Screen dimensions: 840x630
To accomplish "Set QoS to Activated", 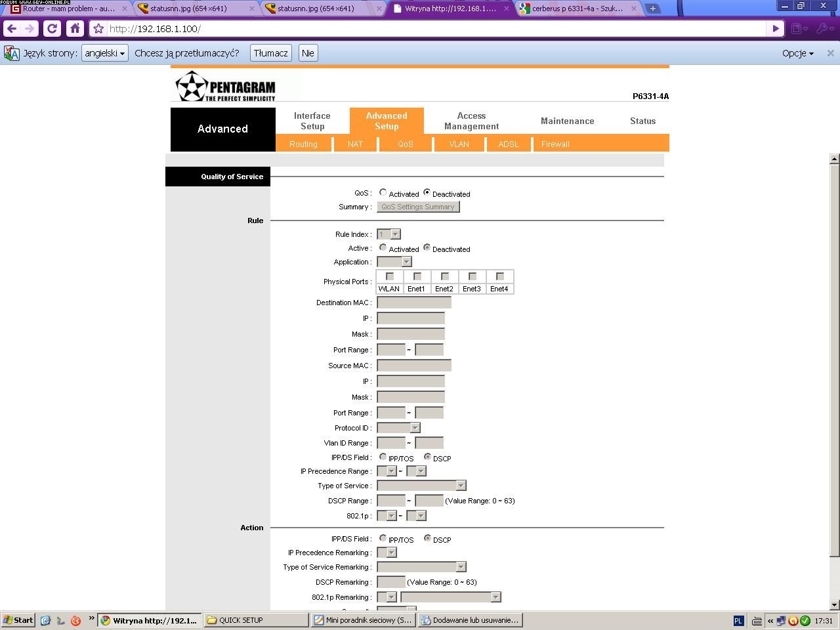I will tap(383, 193).
